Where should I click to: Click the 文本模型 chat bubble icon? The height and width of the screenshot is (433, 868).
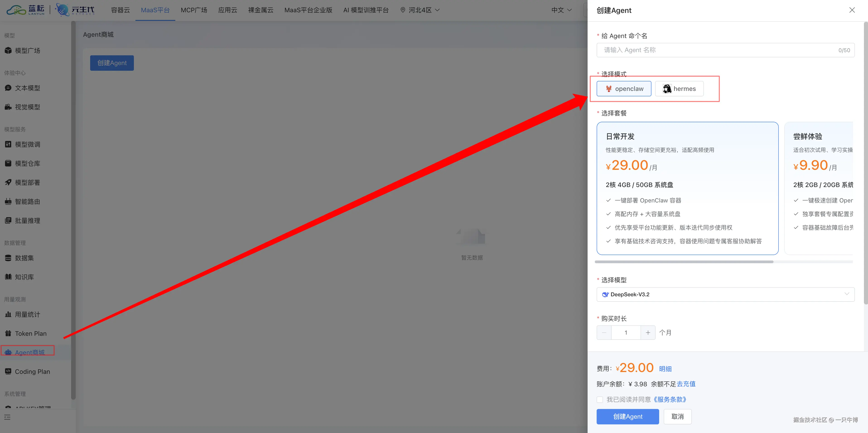(x=8, y=88)
